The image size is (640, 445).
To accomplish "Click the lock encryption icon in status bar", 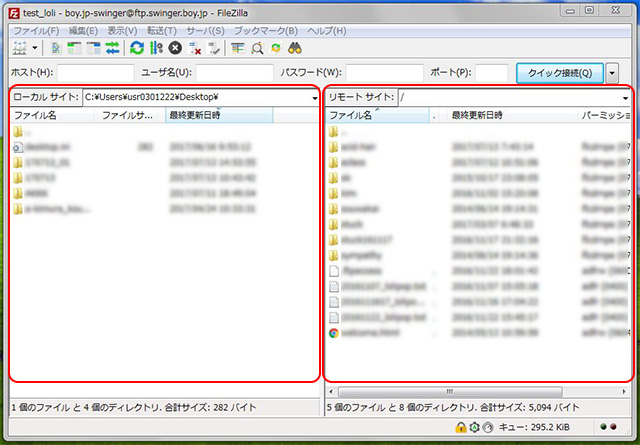I will [x=460, y=427].
